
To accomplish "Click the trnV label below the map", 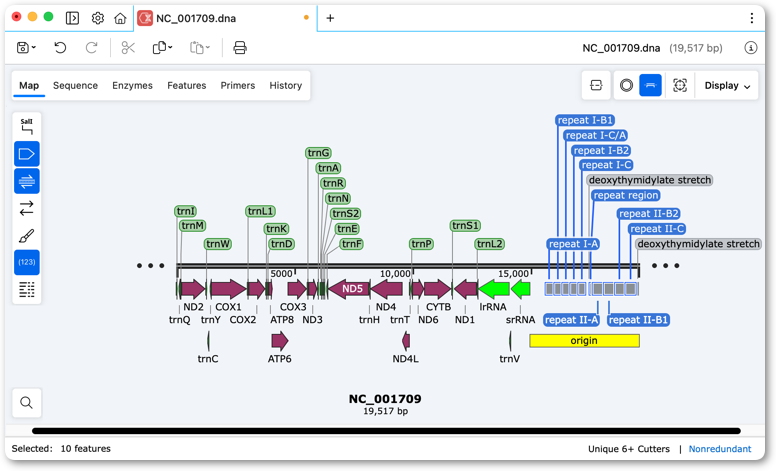I will pos(509,359).
